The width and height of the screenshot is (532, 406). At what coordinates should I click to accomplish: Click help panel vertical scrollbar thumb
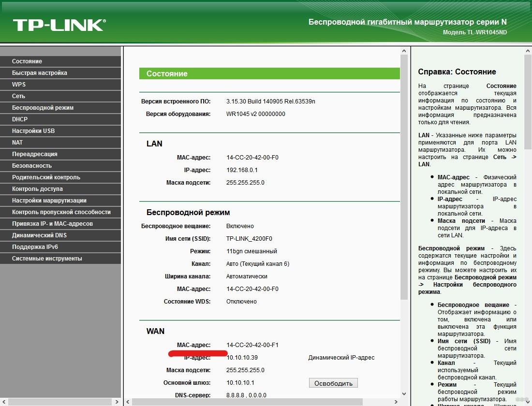528,102
